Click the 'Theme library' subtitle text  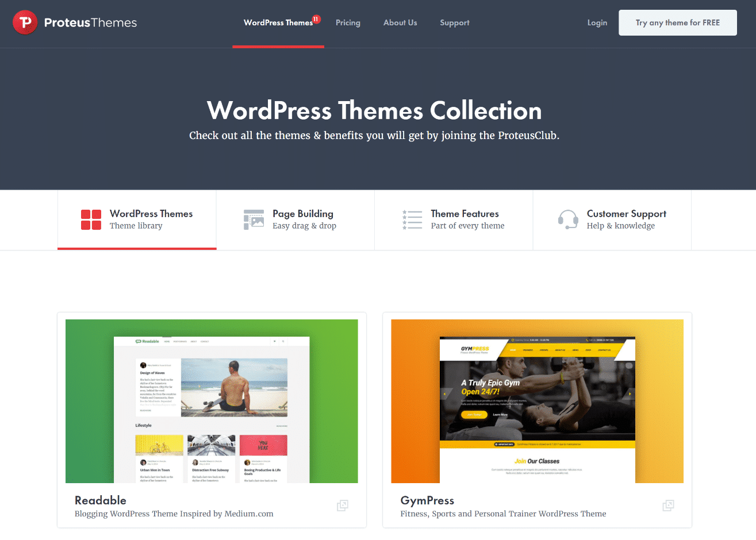[136, 226]
